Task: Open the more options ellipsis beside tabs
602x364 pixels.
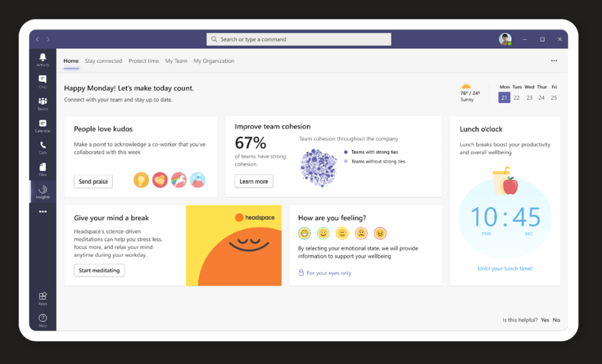Action: pyautogui.click(x=554, y=61)
